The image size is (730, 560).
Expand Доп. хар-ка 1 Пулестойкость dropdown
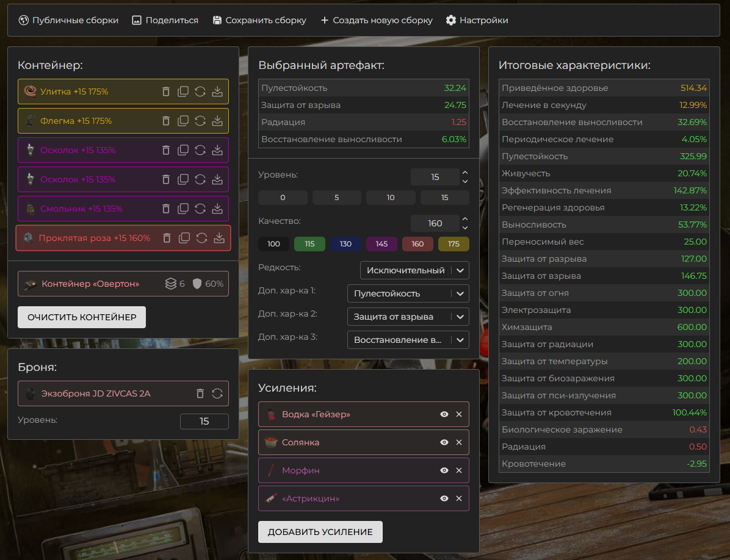tap(408, 293)
